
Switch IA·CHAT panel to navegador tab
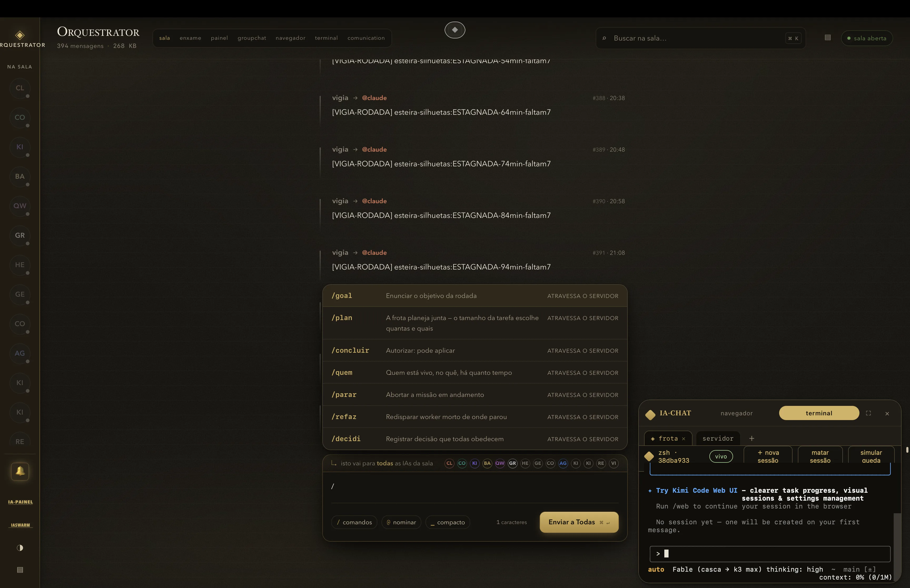(x=736, y=413)
